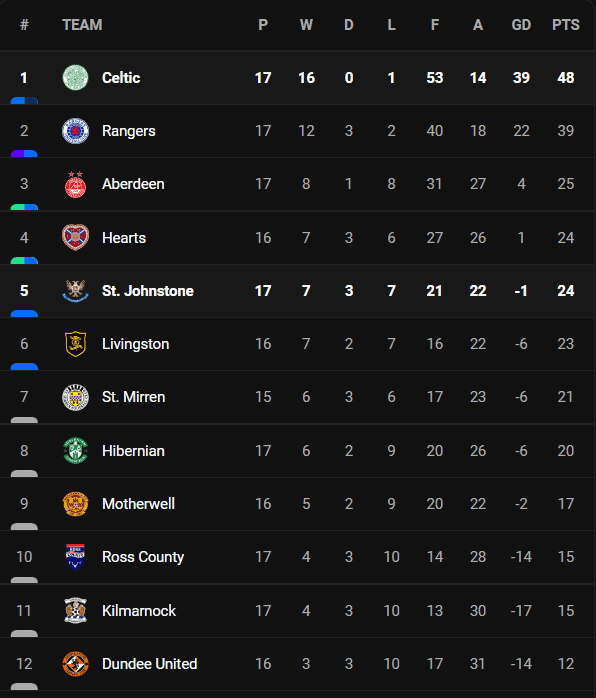Click the Kilmarnock club crest
Image resolution: width=596 pixels, height=698 pixels.
click(75, 610)
